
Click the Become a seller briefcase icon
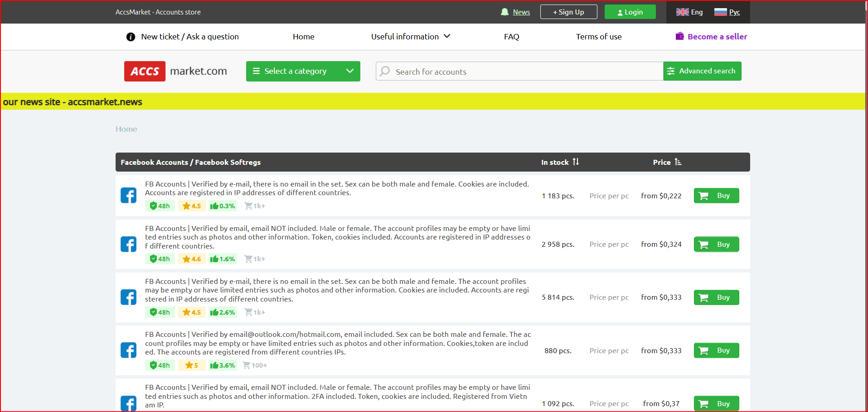679,36
